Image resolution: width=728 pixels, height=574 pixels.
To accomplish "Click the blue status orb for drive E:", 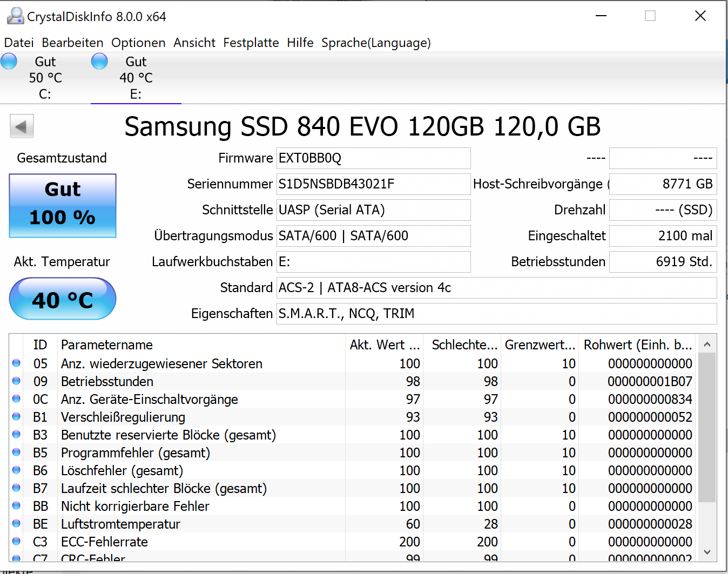I will pyautogui.click(x=99, y=61).
